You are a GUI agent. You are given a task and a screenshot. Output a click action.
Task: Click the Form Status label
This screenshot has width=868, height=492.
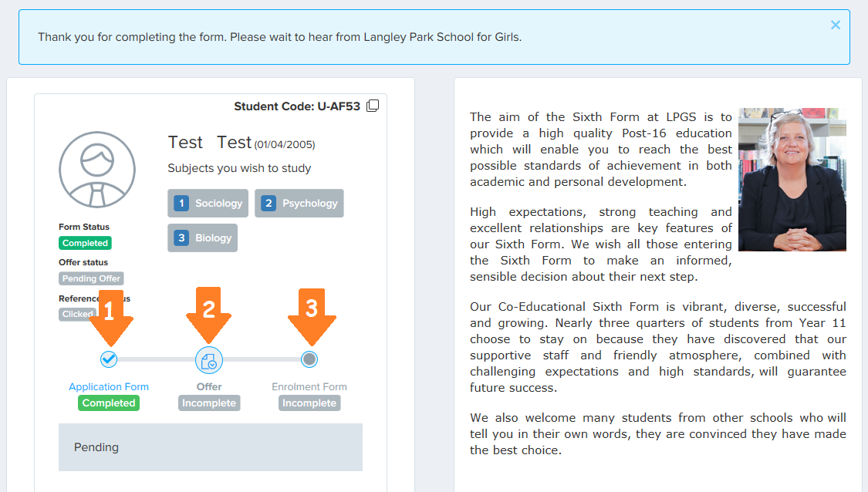point(84,227)
